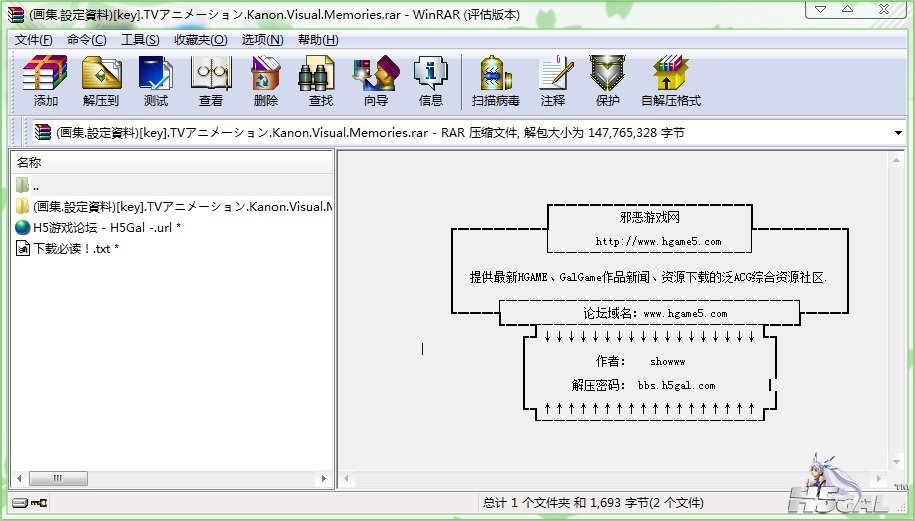Click the yellow folder icon of Kanon folder
The width and height of the screenshot is (915, 521).
(x=23, y=206)
